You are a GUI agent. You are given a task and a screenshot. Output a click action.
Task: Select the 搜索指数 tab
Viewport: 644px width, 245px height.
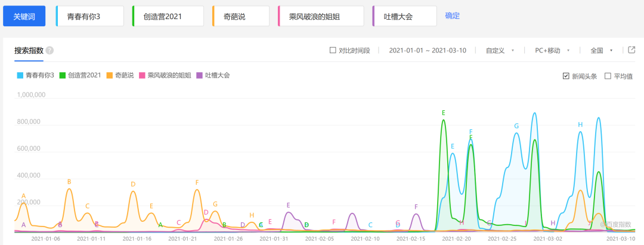[x=29, y=51]
